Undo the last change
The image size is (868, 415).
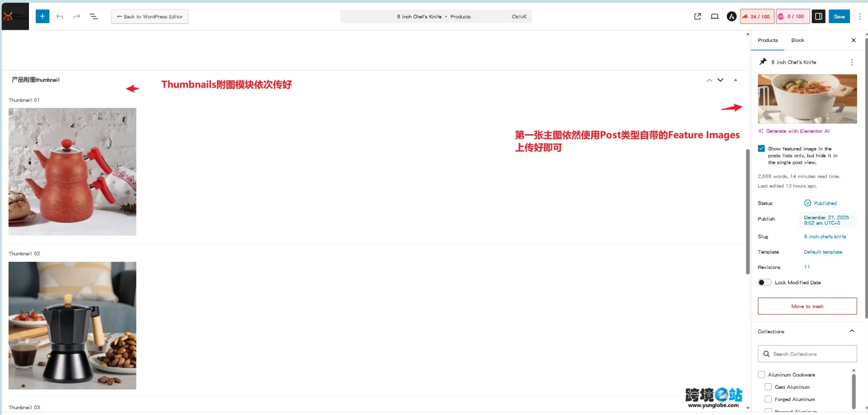60,17
